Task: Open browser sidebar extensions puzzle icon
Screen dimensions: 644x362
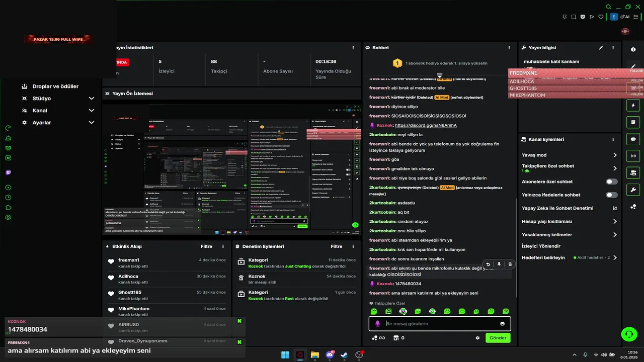Action: pyautogui.click(x=8, y=207)
